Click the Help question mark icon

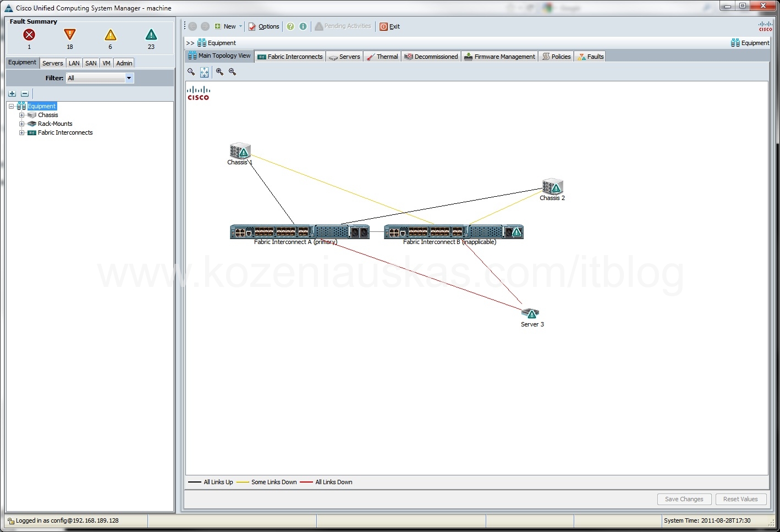[290, 26]
